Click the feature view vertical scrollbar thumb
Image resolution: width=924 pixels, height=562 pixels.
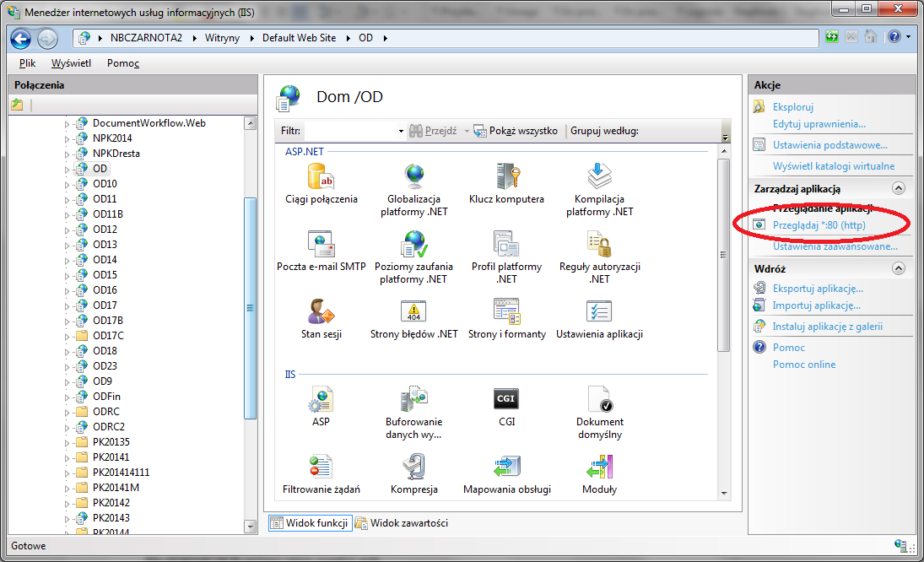click(x=724, y=255)
